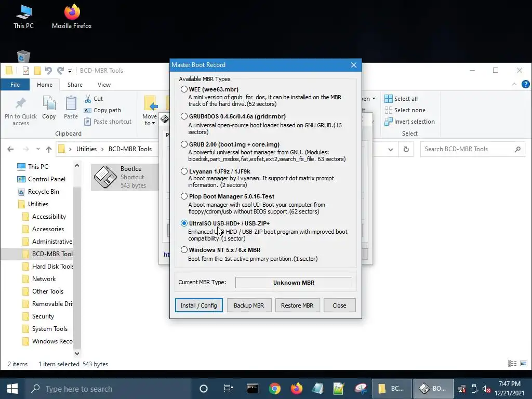
Task: Click the taskbar search box
Action: [x=109, y=389]
